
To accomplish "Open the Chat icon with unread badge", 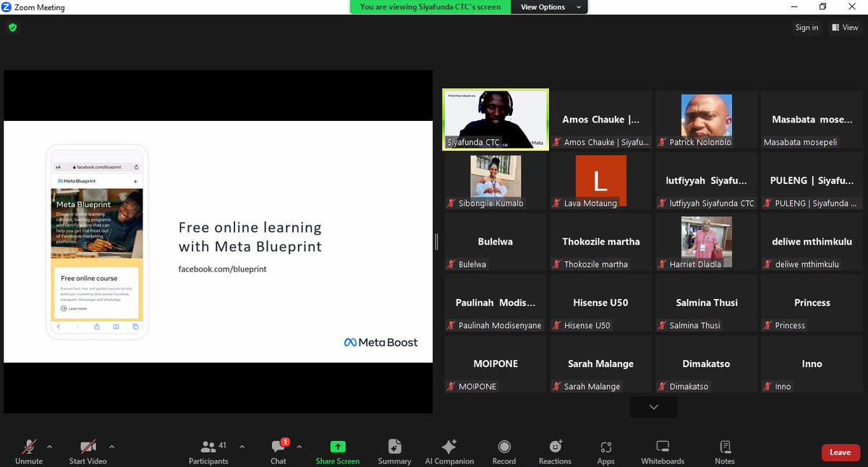I will coord(278,446).
